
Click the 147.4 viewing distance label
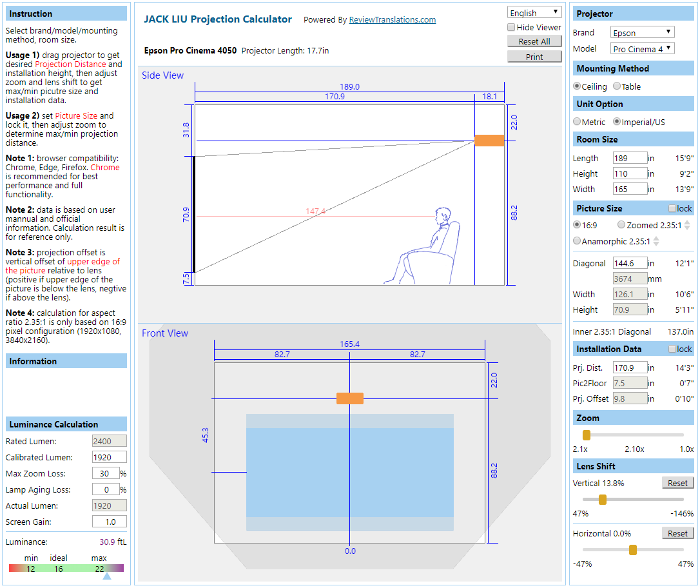tap(315, 211)
